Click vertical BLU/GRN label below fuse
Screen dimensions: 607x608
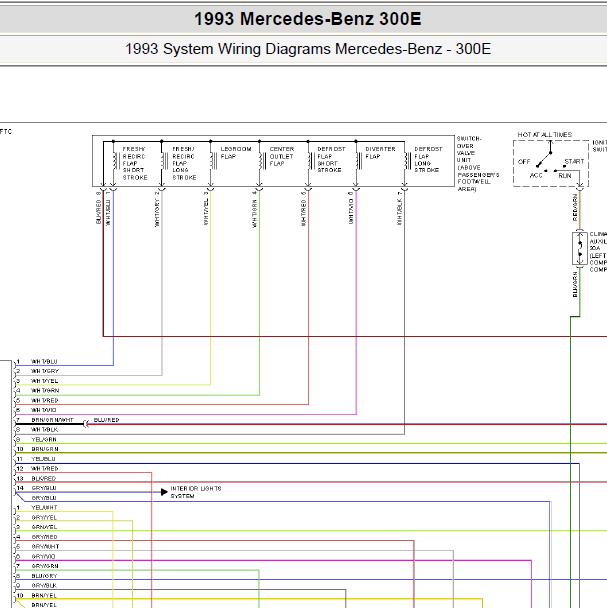click(575, 284)
